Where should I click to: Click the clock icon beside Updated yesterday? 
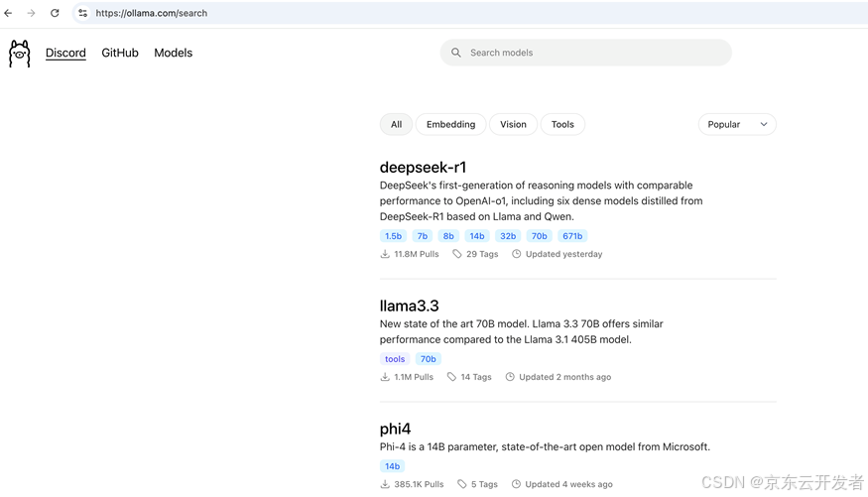(x=516, y=254)
